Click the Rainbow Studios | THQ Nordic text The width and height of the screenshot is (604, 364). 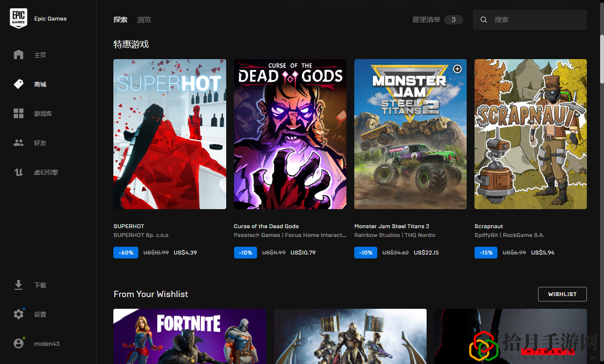click(x=395, y=235)
